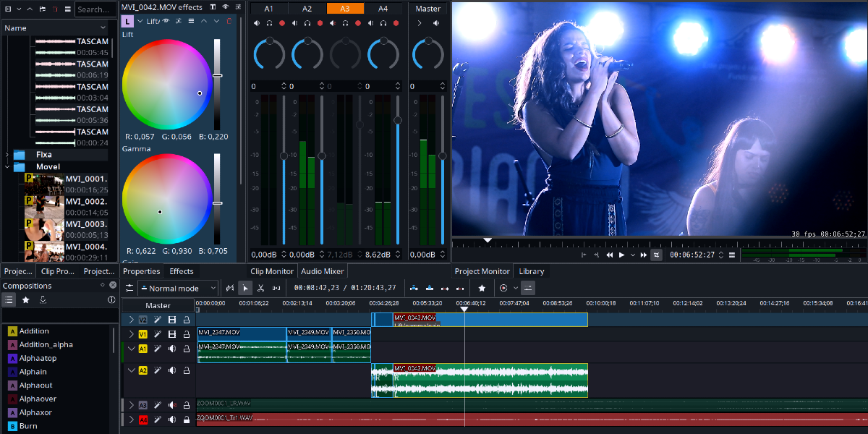The width and height of the screenshot is (868, 434).
Task: Click the delete effect trash icon
Action: [x=230, y=22]
